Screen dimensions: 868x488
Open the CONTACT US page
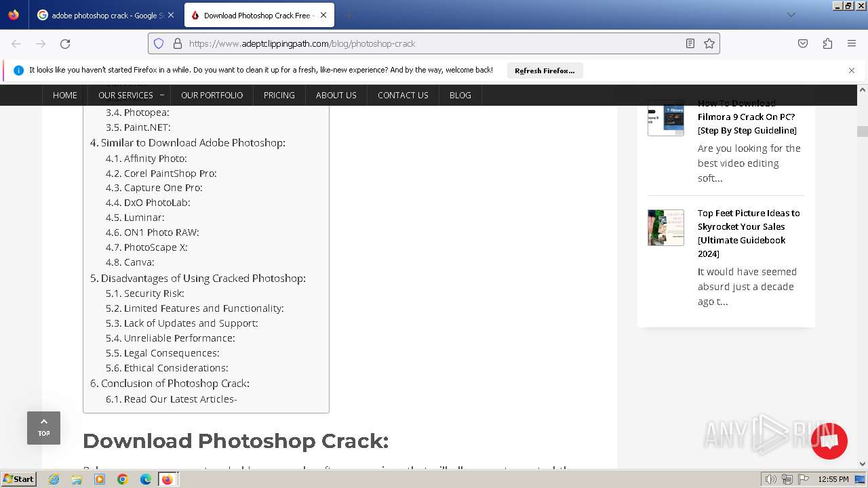pyautogui.click(x=403, y=95)
